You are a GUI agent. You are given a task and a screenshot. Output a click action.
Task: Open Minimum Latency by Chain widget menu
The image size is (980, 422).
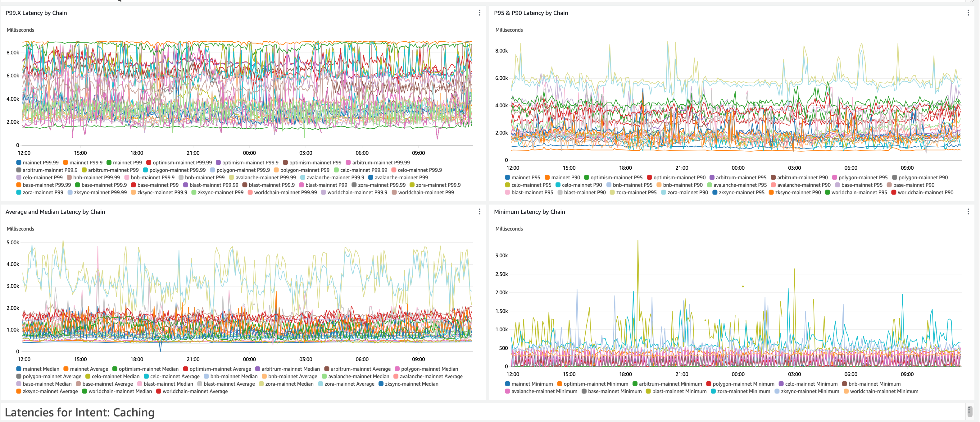point(968,212)
